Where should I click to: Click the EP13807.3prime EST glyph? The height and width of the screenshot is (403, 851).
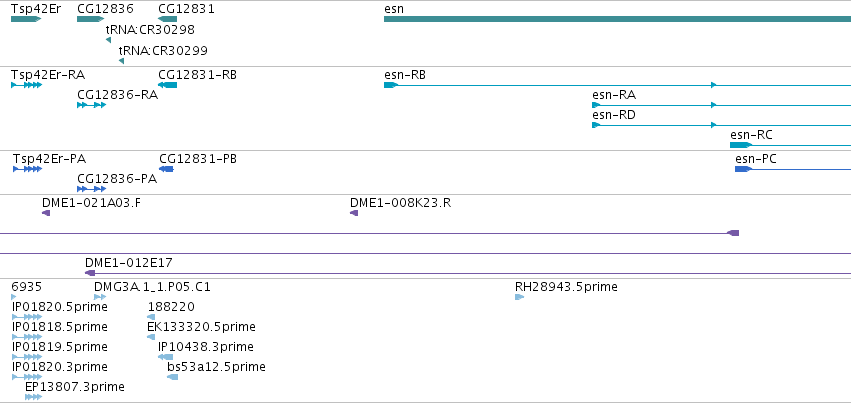[34, 397]
